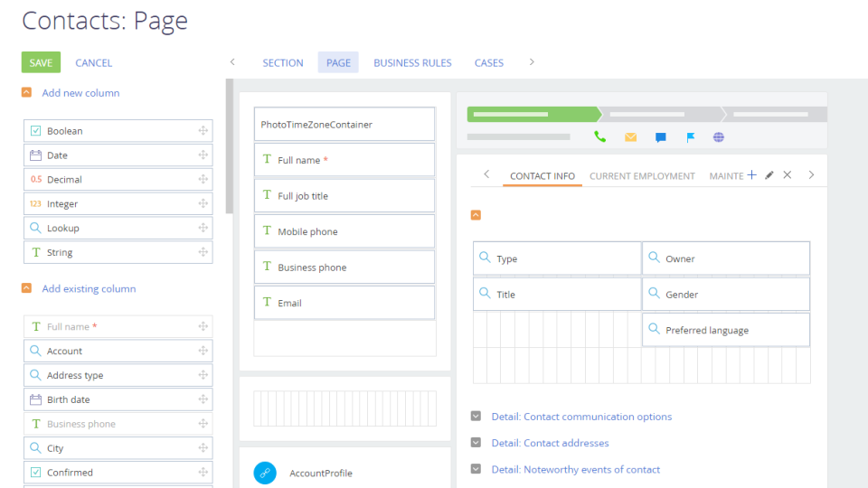Click the magnifier icon in Owner field
This screenshot has height=488, width=868.
[655, 258]
